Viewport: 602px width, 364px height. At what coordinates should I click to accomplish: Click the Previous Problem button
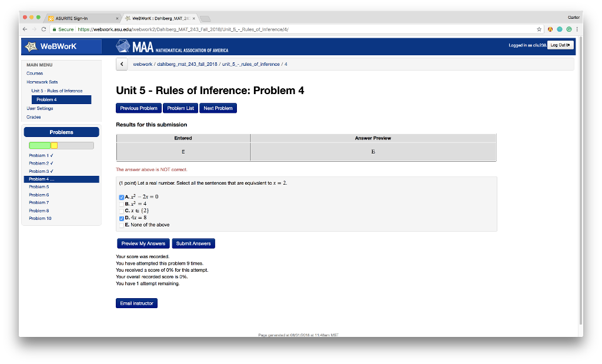(139, 108)
